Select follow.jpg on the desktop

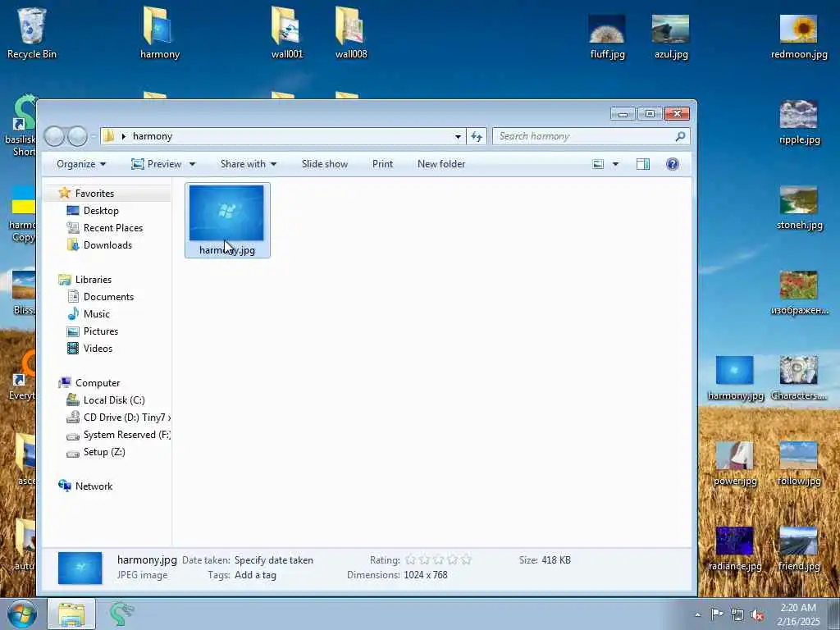tap(799, 464)
